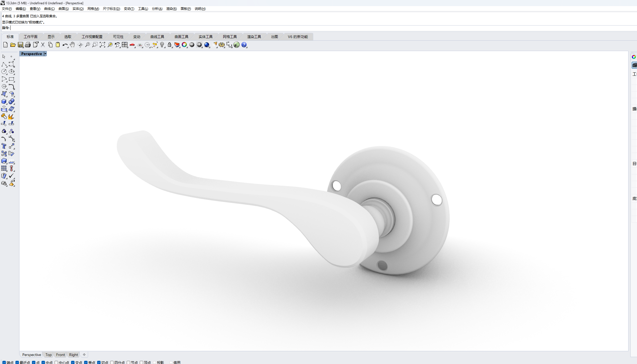The image size is (637, 364).
Task: Toggle the 最近点 osnap checkbox
Action: click(17, 362)
